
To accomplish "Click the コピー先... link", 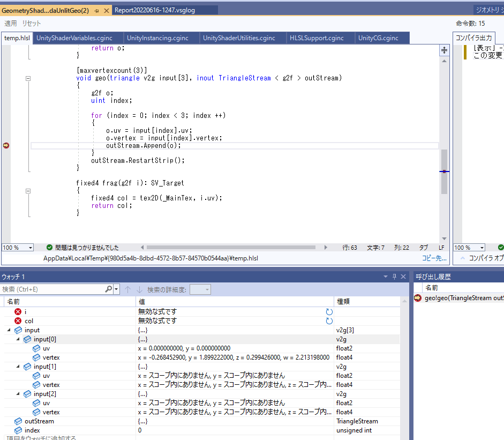I will (434, 258).
